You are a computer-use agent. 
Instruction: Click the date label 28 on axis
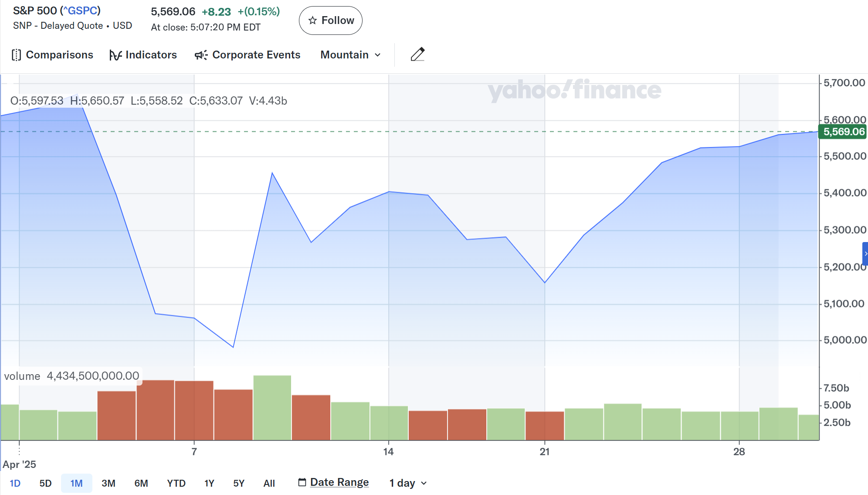739,452
